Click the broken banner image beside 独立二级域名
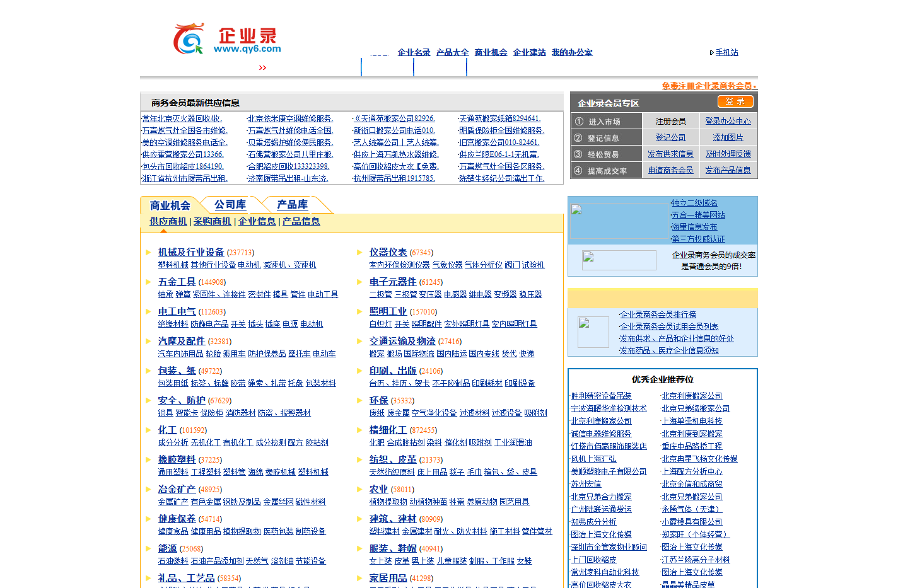898x588 pixels. [619, 221]
